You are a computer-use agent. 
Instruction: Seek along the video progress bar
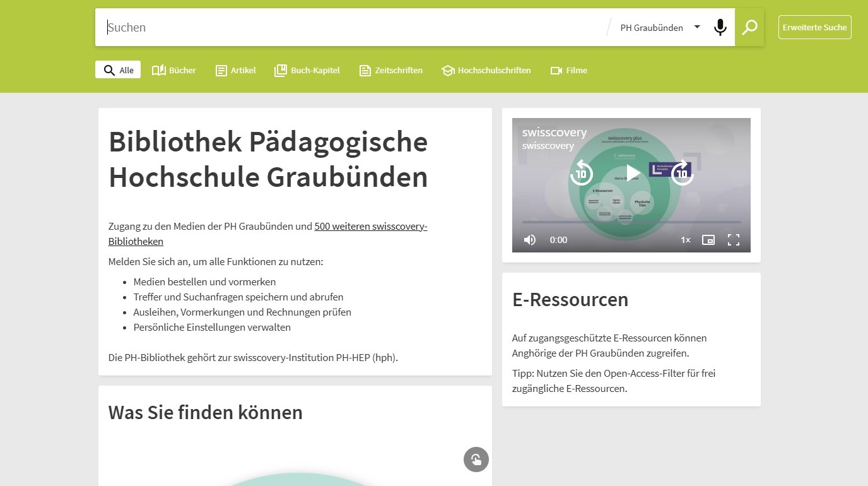tap(631, 222)
